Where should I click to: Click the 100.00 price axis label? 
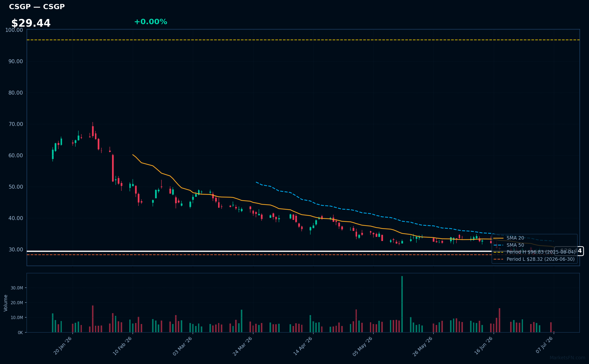[14, 30]
